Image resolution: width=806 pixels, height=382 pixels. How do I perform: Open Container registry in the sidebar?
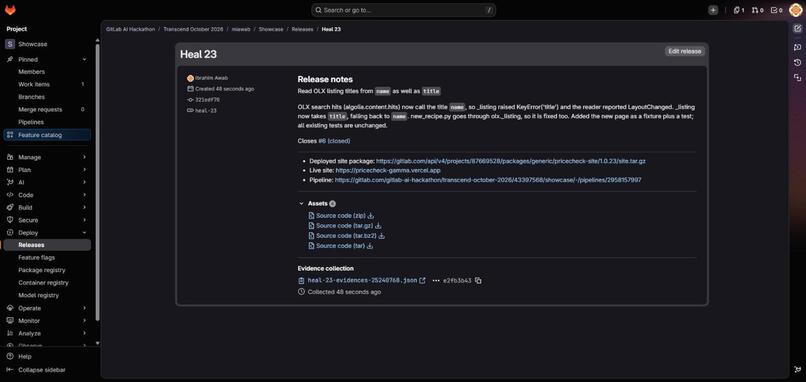click(x=47, y=283)
